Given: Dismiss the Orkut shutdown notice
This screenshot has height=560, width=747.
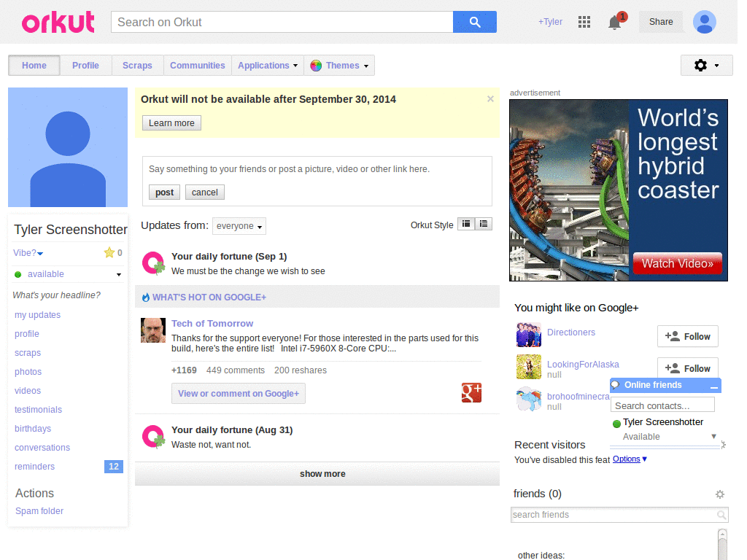Looking at the screenshot, I should click(490, 99).
